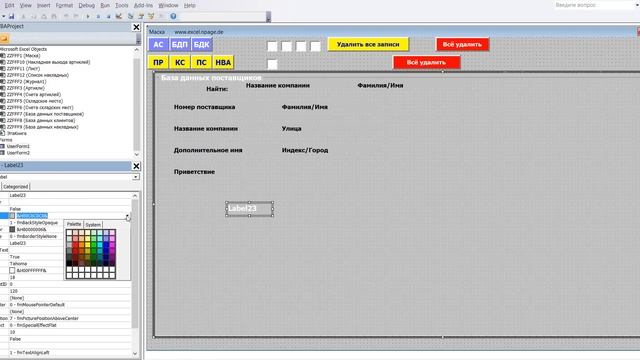The image size is (640, 360).
Task: Click the Properties list scrollbar thumb
Action: pyautogui.click(x=135, y=264)
